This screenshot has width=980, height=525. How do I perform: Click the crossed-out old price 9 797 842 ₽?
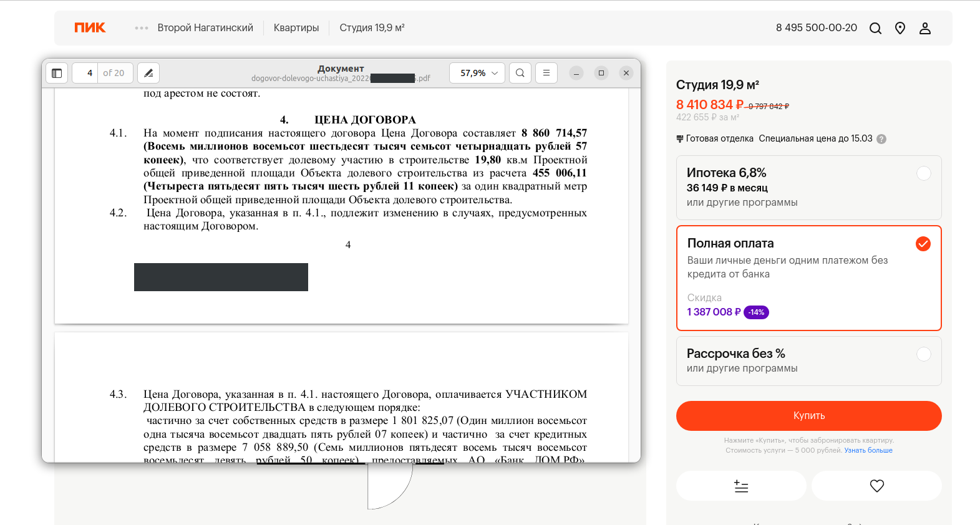[x=769, y=107]
